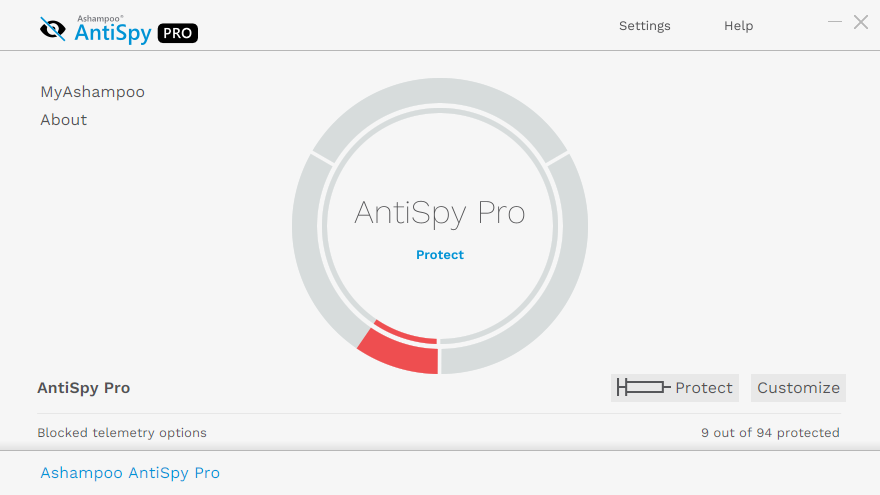Click the AntiSpy Pro title in circle center
Viewport: 880px width, 495px height.
coord(440,213)
